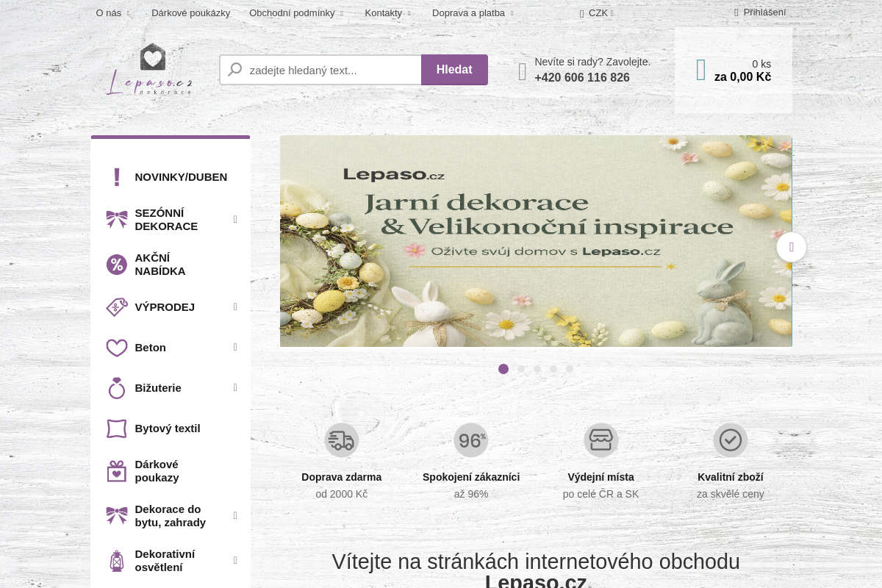
Task: Open the shopping cart icon
Action: pyautogui.click(x=701, y=70)
